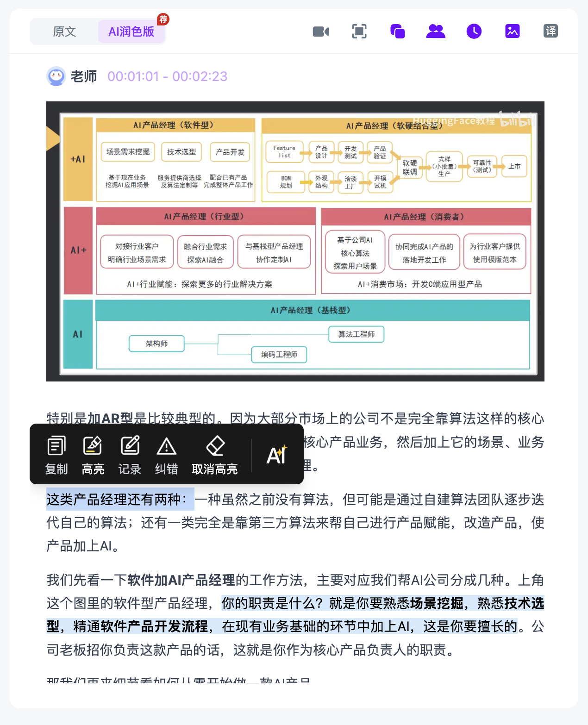This screenshot has width=588, height=725.
Task: Jump to timestamp 00:01:01 - 00:02:23
Action: 168,76
